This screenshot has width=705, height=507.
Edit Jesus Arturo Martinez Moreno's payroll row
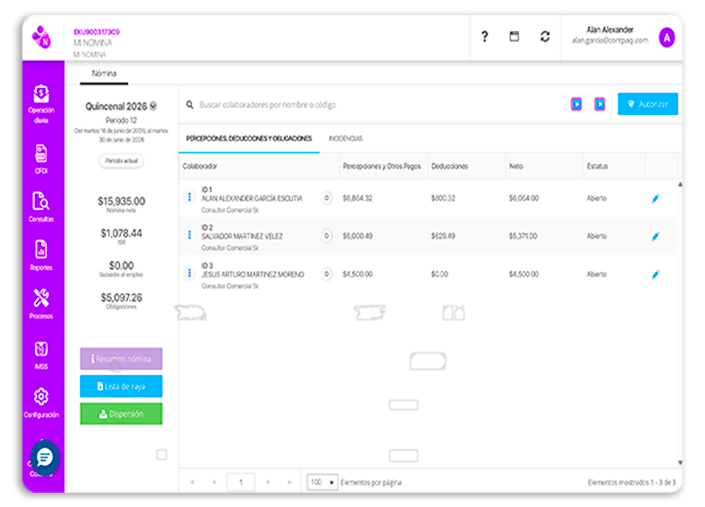pos(656,274)
